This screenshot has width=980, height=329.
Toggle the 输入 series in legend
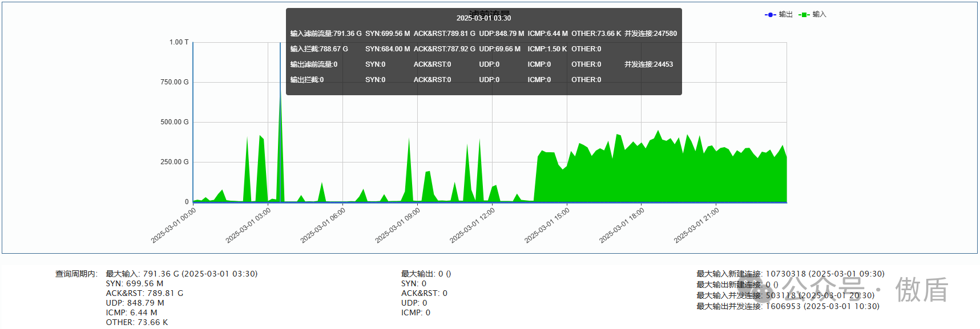[819, 14]
